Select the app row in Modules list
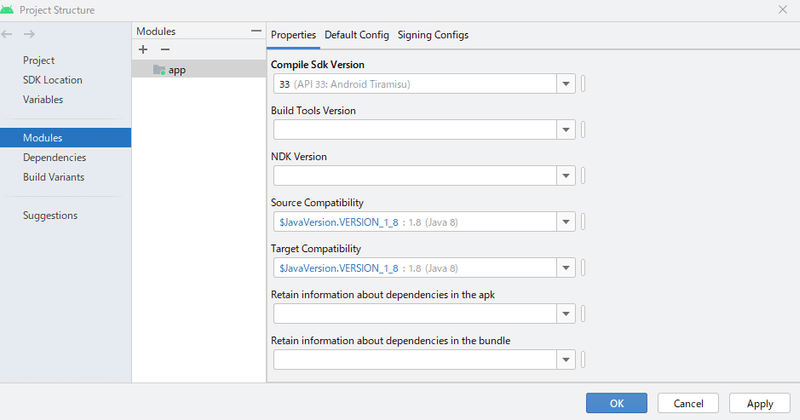The image size is (800, 420). tap(199, 69)
